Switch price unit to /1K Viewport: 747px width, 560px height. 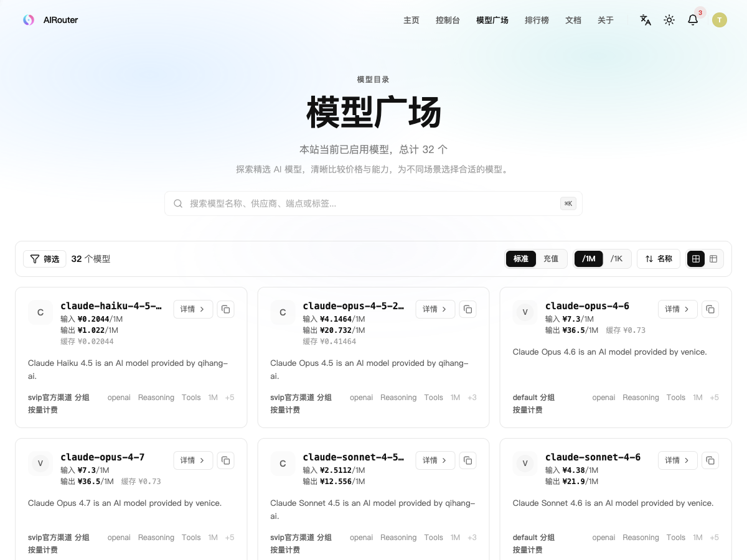click(x=616, y=259)
